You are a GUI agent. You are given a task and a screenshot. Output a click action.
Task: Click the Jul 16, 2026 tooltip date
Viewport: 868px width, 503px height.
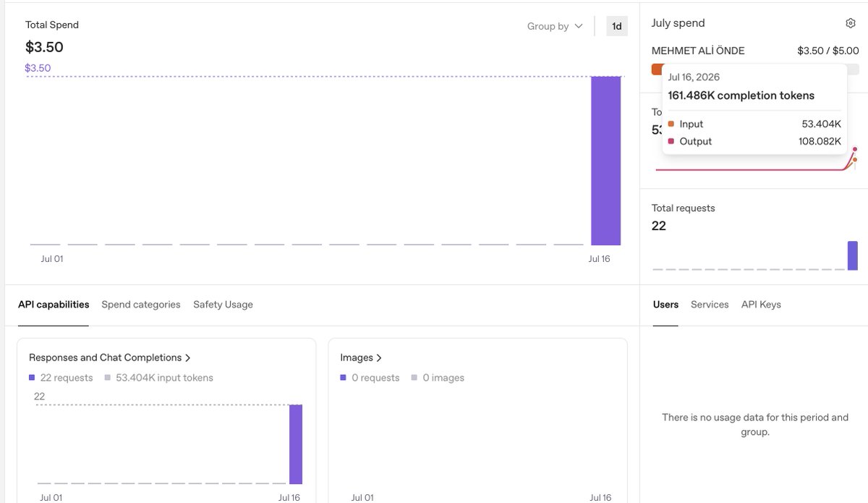694,77
